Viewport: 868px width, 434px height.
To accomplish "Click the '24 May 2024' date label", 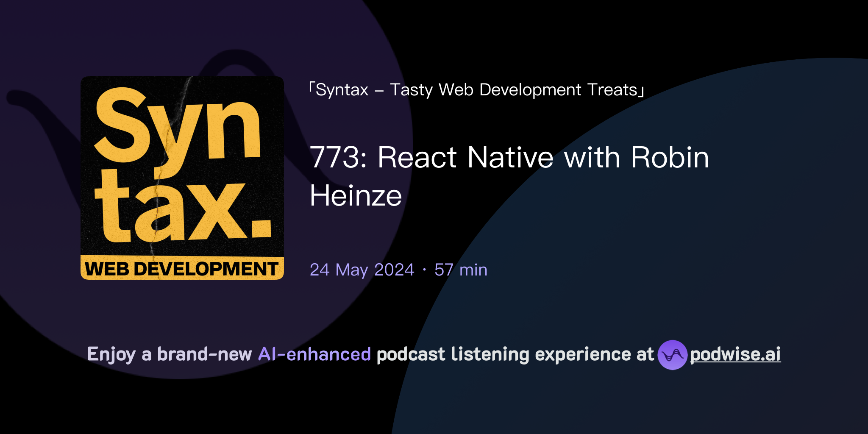I will click(x=361, y=270).
